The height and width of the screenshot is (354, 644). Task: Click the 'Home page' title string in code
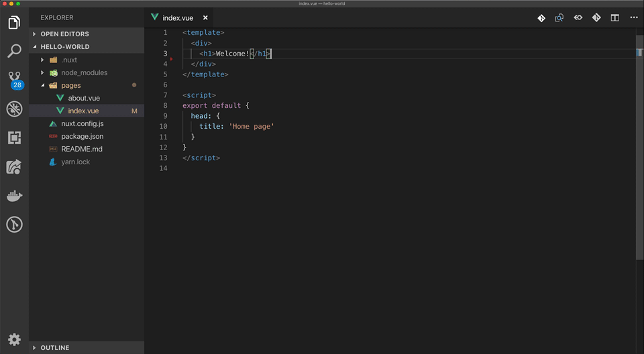point(252,126)
